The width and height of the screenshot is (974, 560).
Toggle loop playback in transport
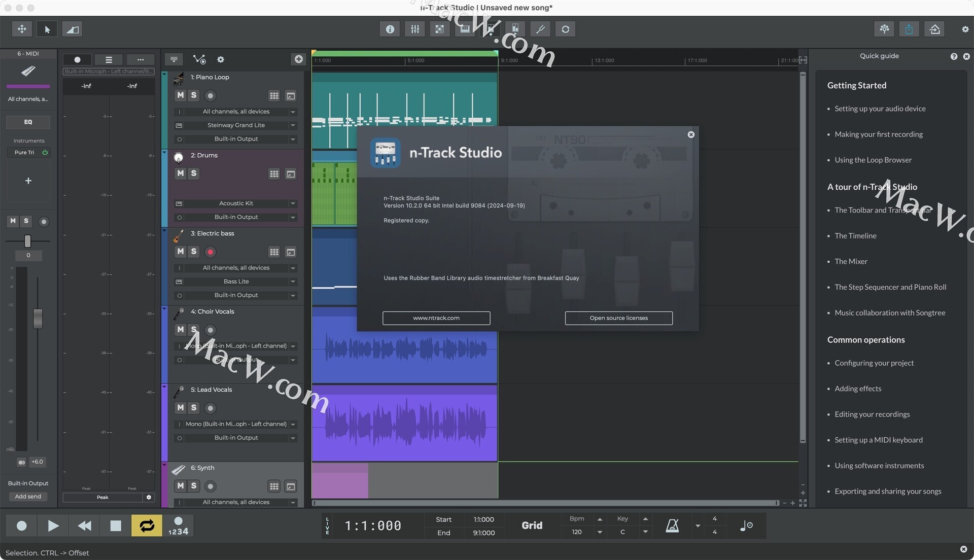[147, 526]
